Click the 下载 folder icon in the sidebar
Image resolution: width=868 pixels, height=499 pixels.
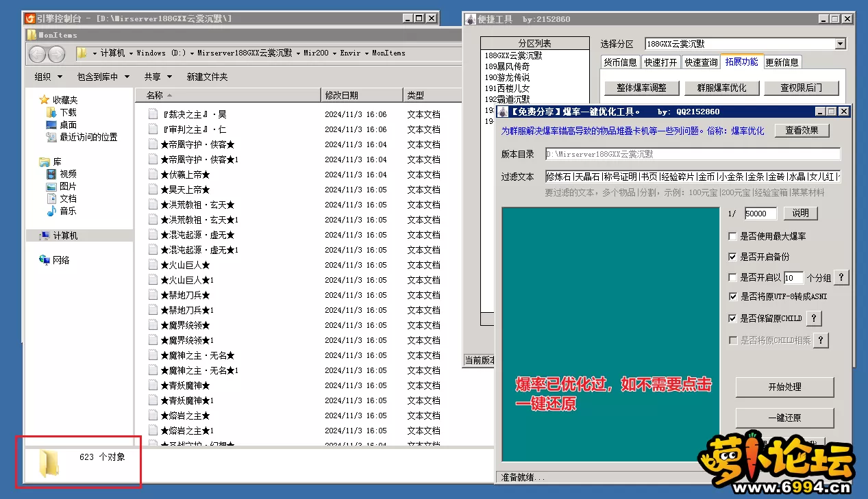(x=51, y=112)
